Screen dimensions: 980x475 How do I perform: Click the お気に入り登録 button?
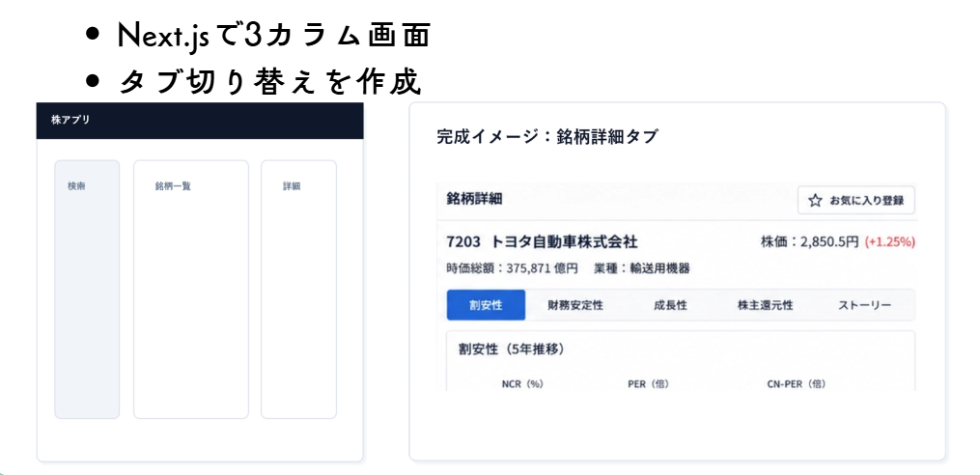click(856, 201)
